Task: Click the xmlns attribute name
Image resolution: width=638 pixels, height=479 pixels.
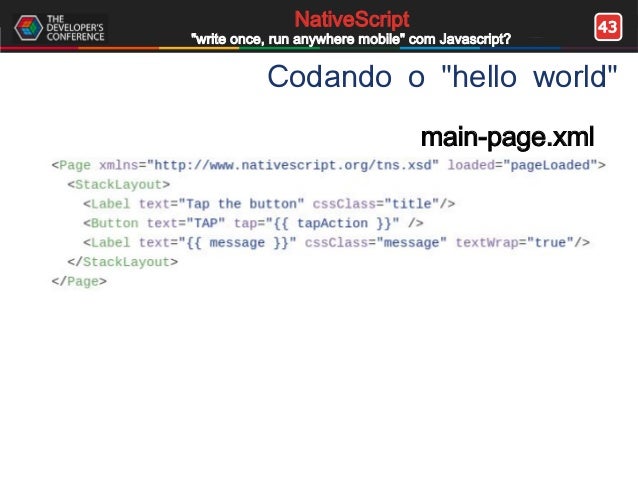Action: click(119, 165)
